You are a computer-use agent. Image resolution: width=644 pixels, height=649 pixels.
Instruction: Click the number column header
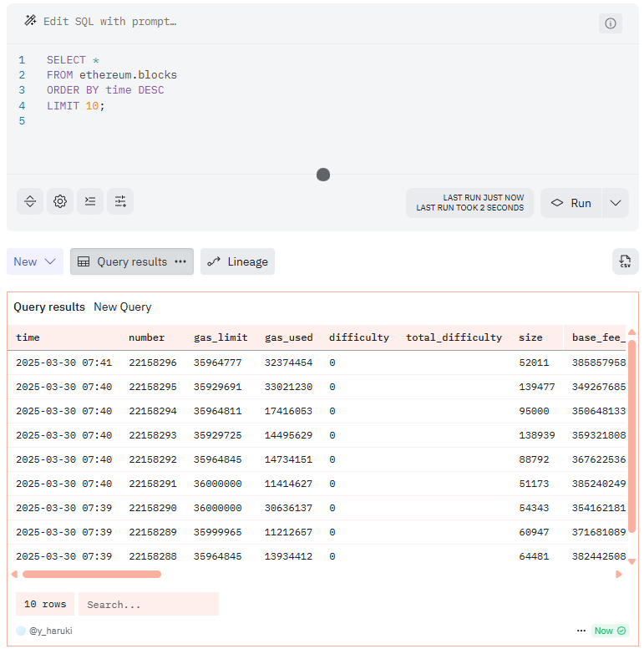pyautogui.click(x=146, y=337)
